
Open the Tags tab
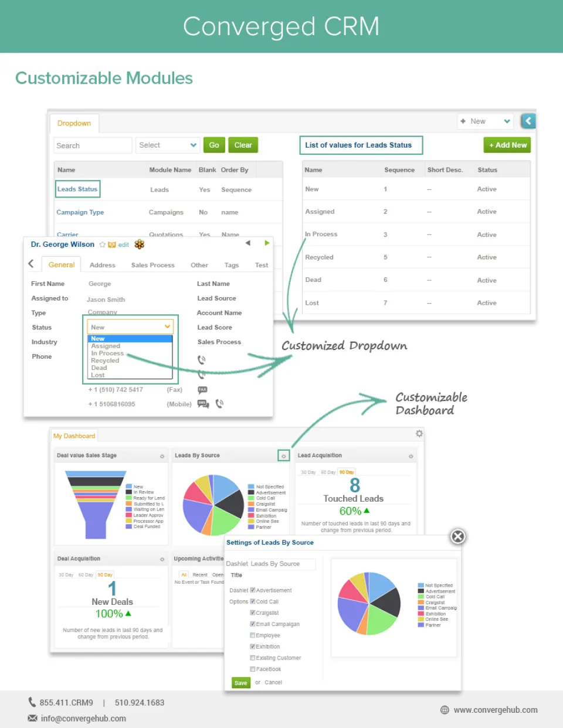pyautogui.click(x=232, y=265)
